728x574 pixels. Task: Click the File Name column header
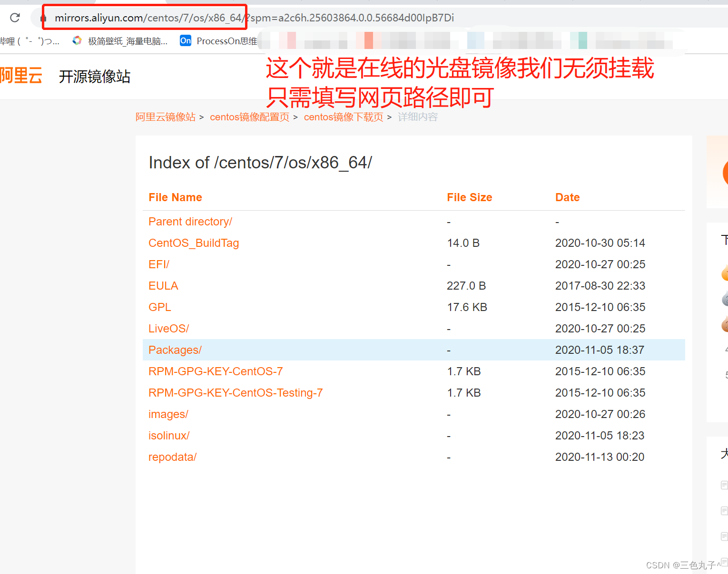point(175,197)
